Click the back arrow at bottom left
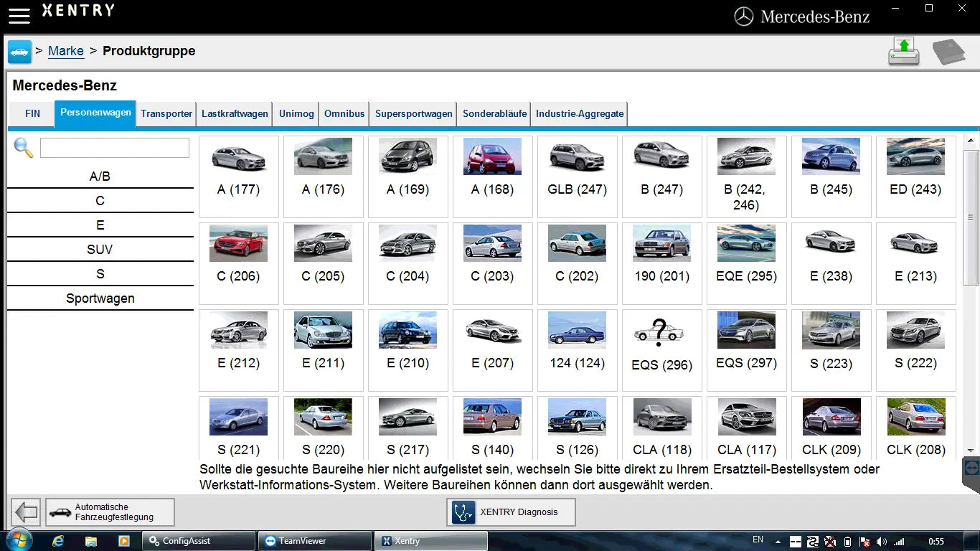 (25, 512)
